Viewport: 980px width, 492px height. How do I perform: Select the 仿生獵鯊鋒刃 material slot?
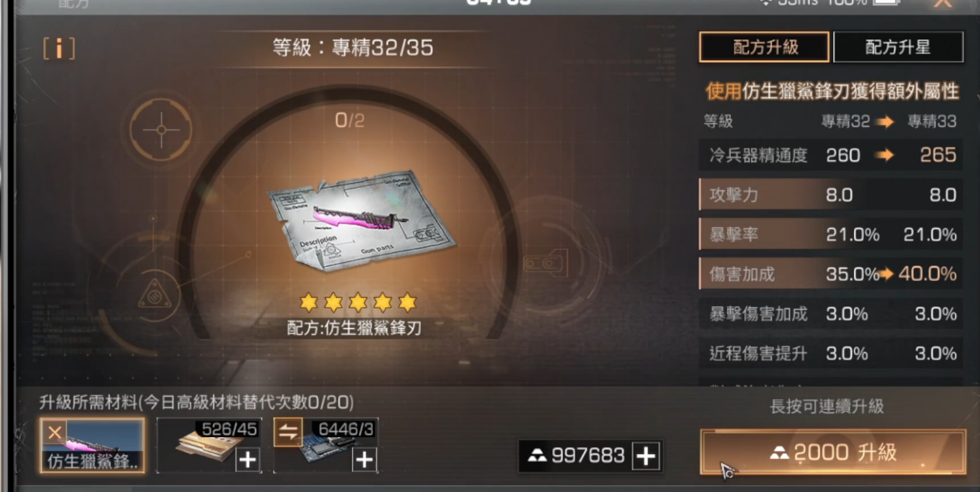(92, 446)
